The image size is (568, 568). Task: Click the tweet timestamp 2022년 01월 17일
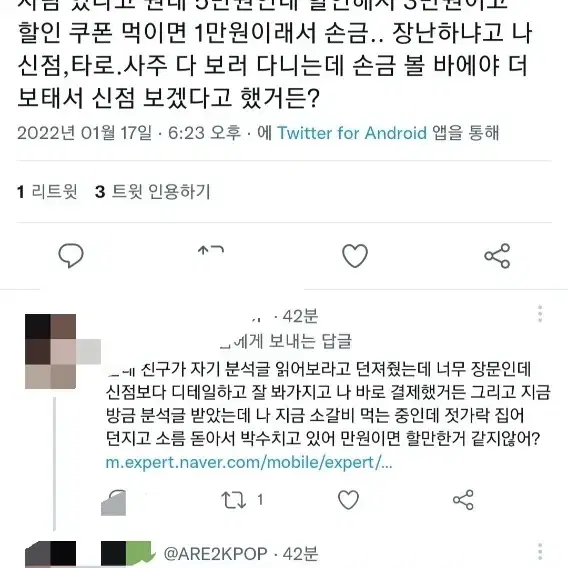[84, 133]
